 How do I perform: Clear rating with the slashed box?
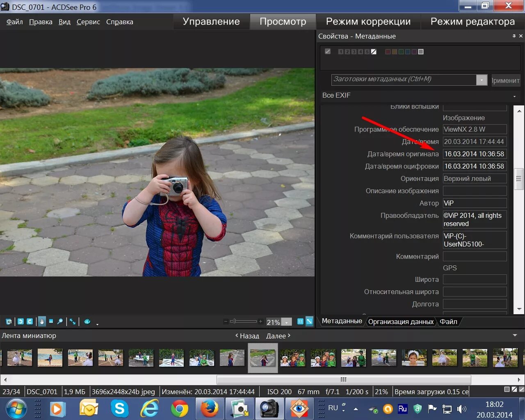374,52
